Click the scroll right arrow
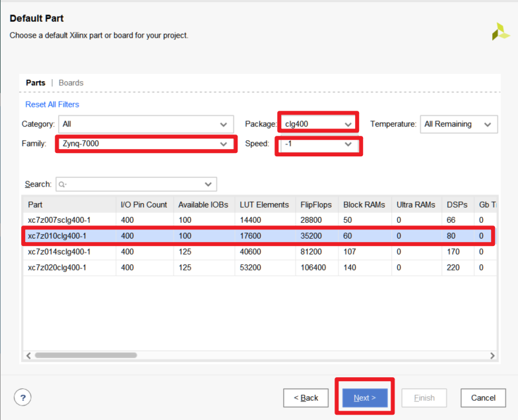This screenshot has width=518, height=420. (492, 355)
